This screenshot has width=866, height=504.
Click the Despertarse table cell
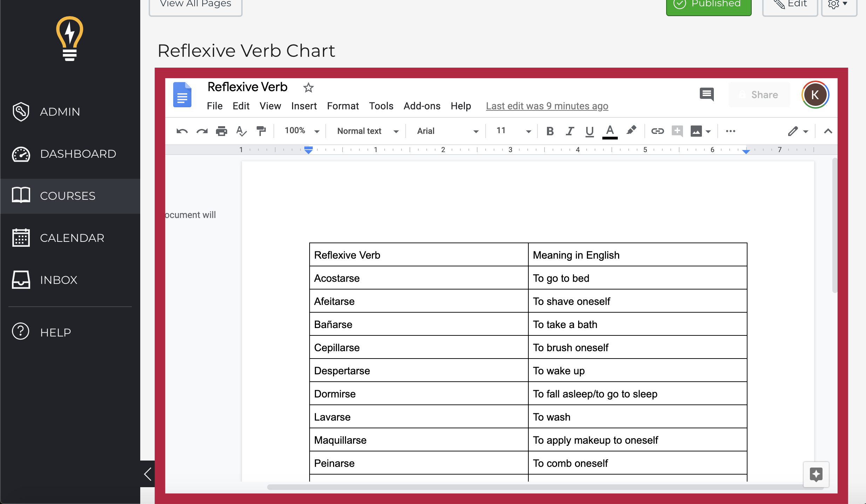pos(419,370)
